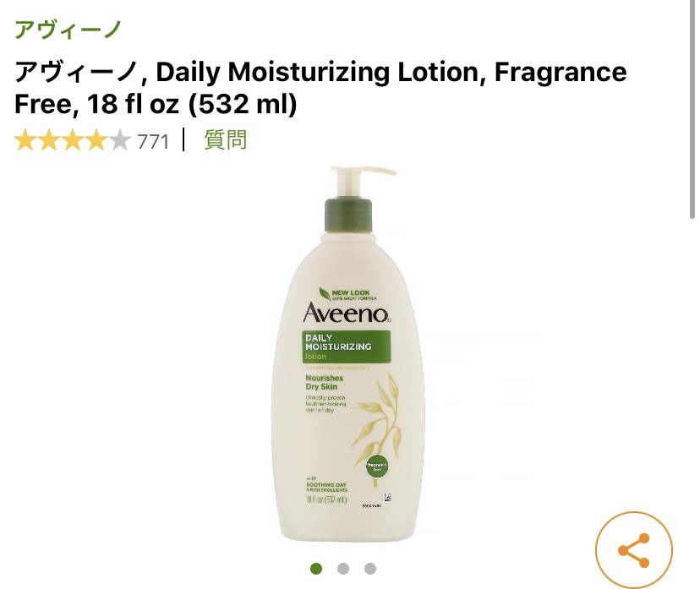Tap the oat plant illustration on bottle

point(379,413)
